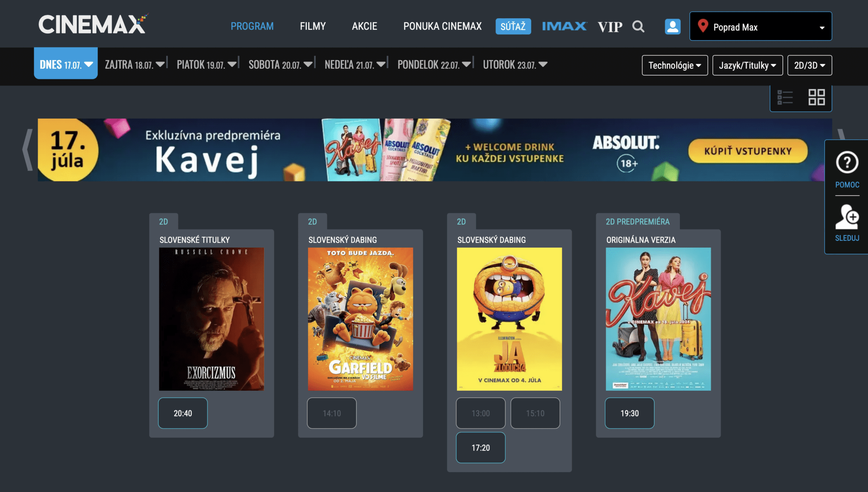The width and height of the screenshot is (868, 492).
Task: Open the Jazyk/Titulky dropdown
Action: 747,65
